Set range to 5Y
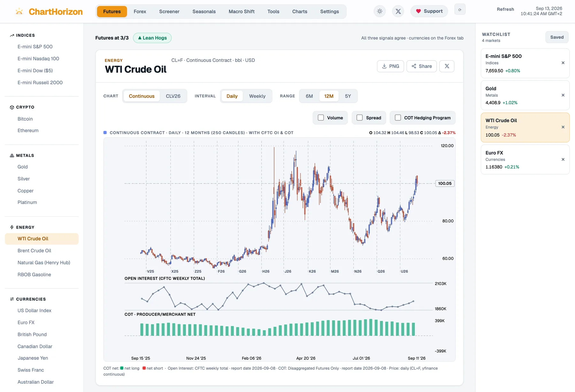 pyautogui.click(x=348, y=96)
